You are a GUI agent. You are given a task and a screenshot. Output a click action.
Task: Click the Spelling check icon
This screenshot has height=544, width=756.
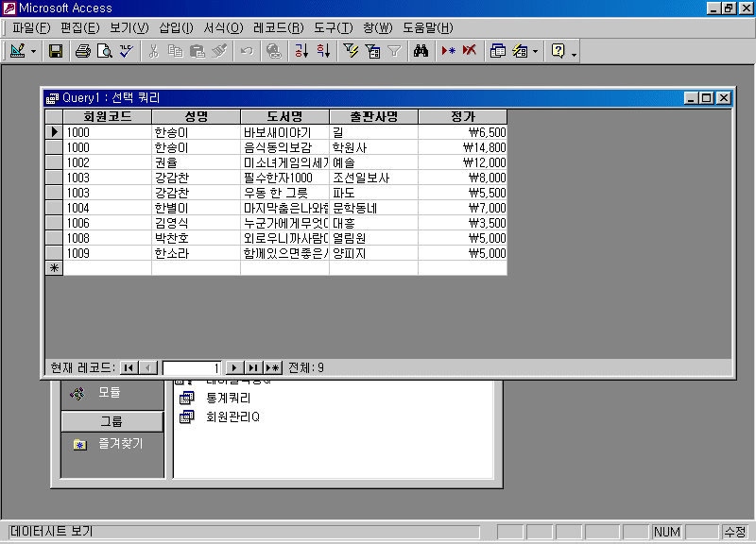[127, 51]
